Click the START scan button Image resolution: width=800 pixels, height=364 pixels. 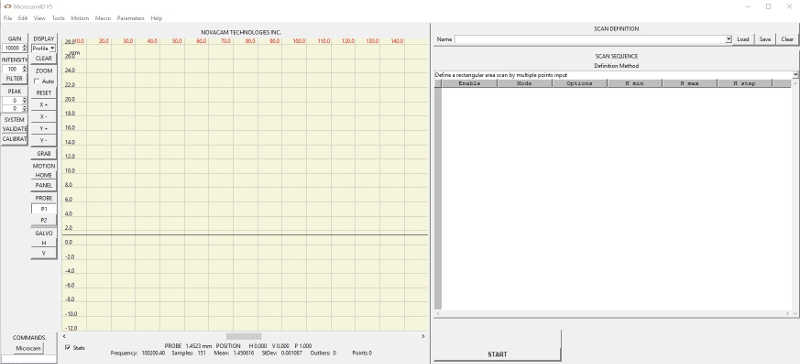click(497, 354)
